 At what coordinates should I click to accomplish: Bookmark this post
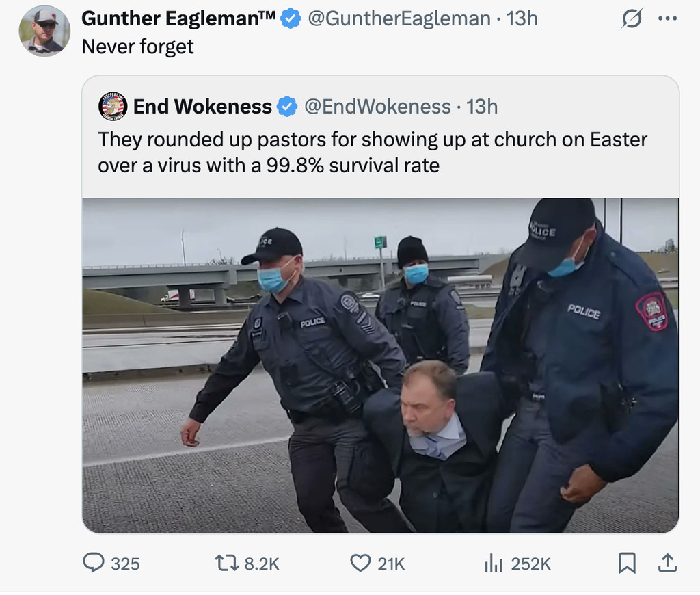(x=627, y=563)
